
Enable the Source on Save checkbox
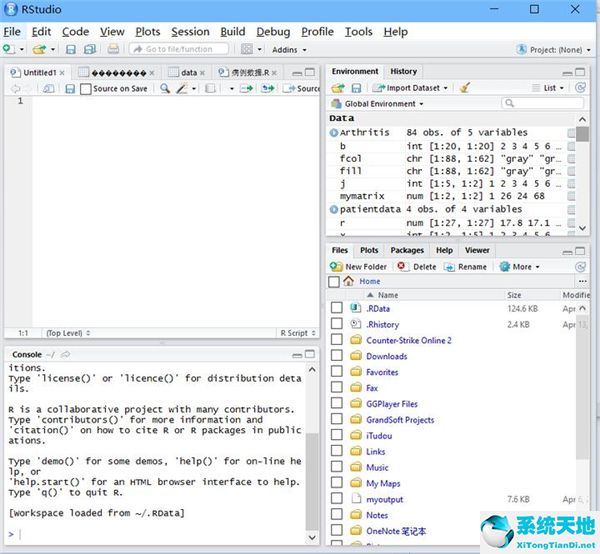tap(86, 89)
